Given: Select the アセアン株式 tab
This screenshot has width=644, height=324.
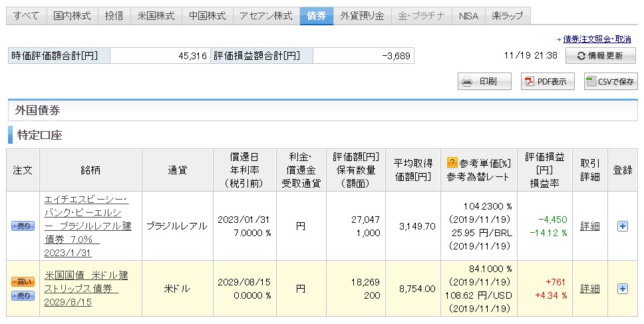Looking at the screenshot, I should (266, 16).
